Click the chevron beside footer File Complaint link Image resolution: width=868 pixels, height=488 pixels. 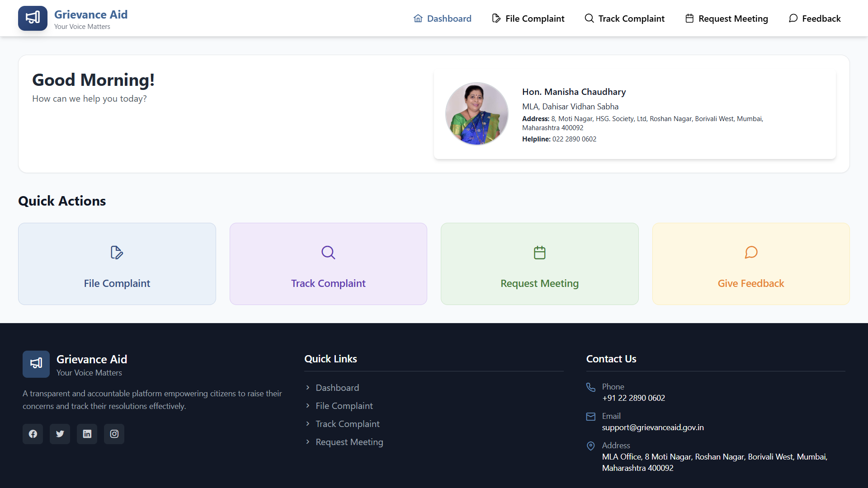[x=308, y=406]
